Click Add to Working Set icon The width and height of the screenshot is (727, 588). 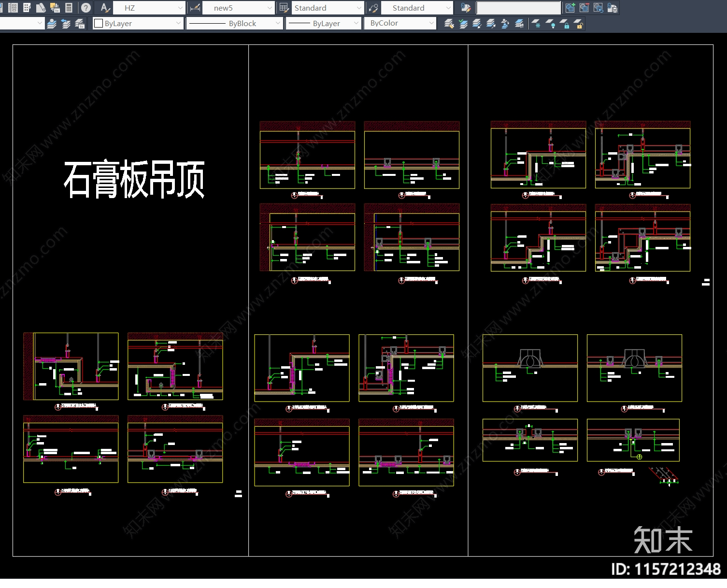[x=570, y=8]
